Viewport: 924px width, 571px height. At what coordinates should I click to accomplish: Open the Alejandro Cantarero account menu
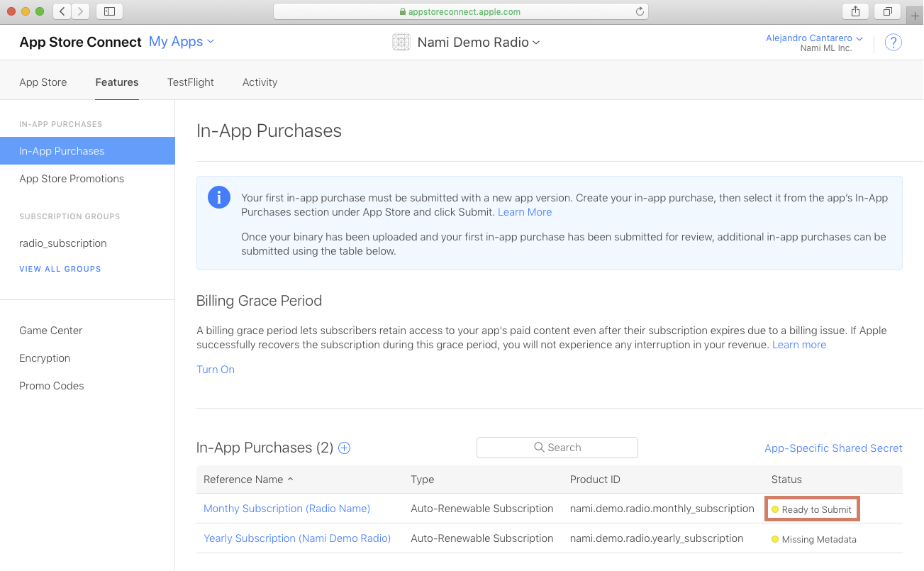click(x=814, y=38)
